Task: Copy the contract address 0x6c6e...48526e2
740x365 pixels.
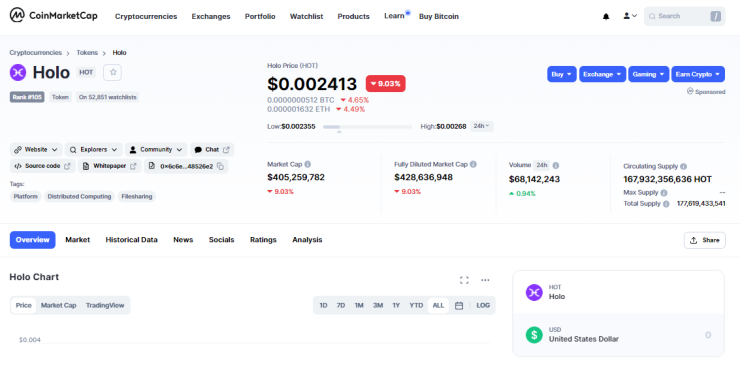Action: click(x=220, y=166)
